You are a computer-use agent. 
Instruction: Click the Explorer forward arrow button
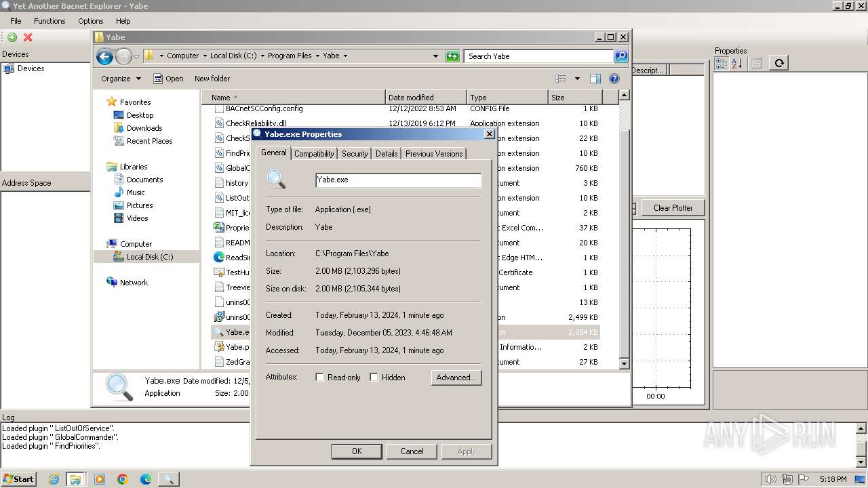click(x=123, y=56)
